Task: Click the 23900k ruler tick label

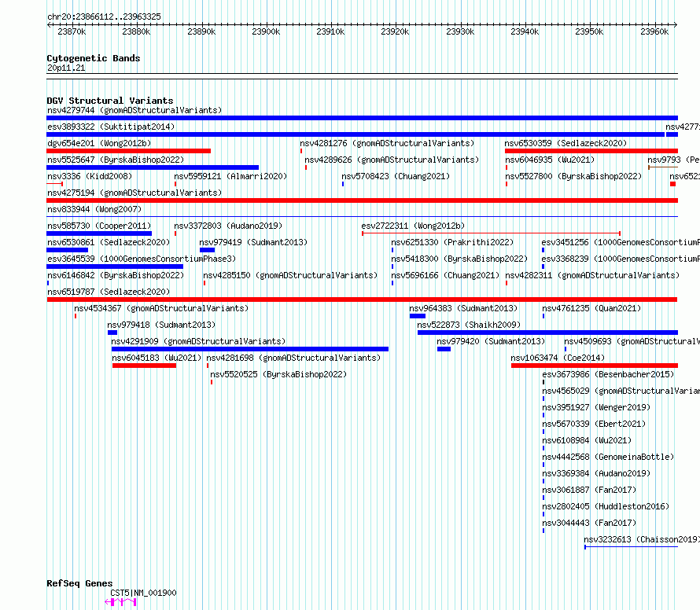Action: [266, 31]
